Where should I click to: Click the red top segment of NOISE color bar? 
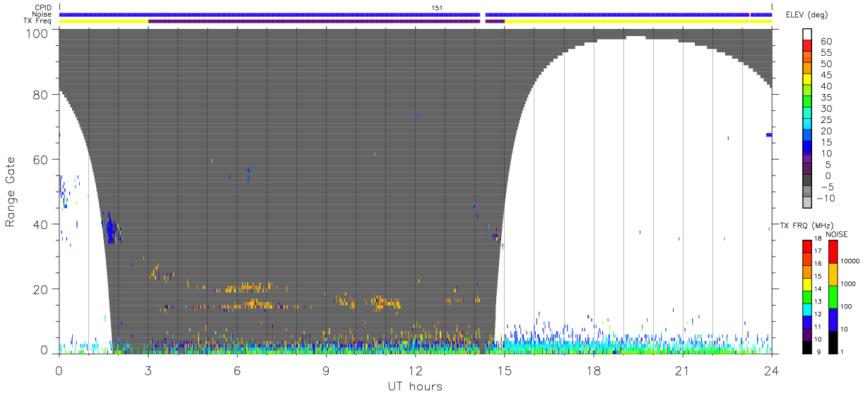(833, 252)
